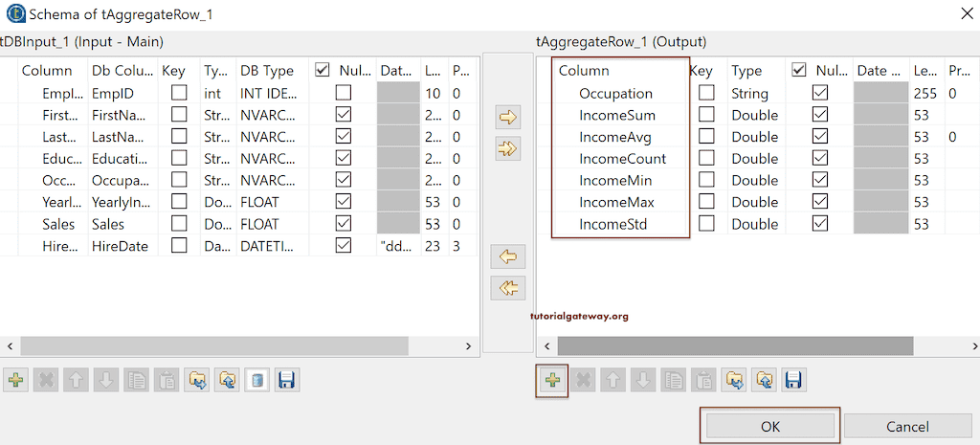Close the Schema of tAggregateRow_1 window

(x=966, y=13)
